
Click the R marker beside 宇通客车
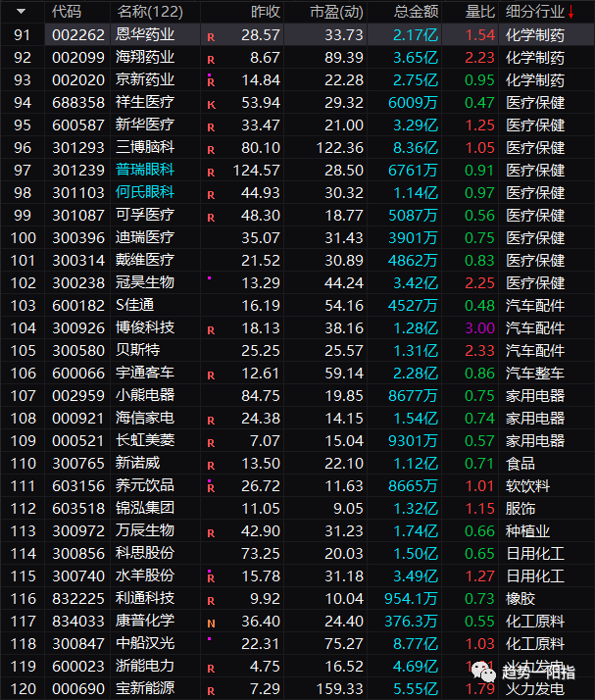coord(211,375)
